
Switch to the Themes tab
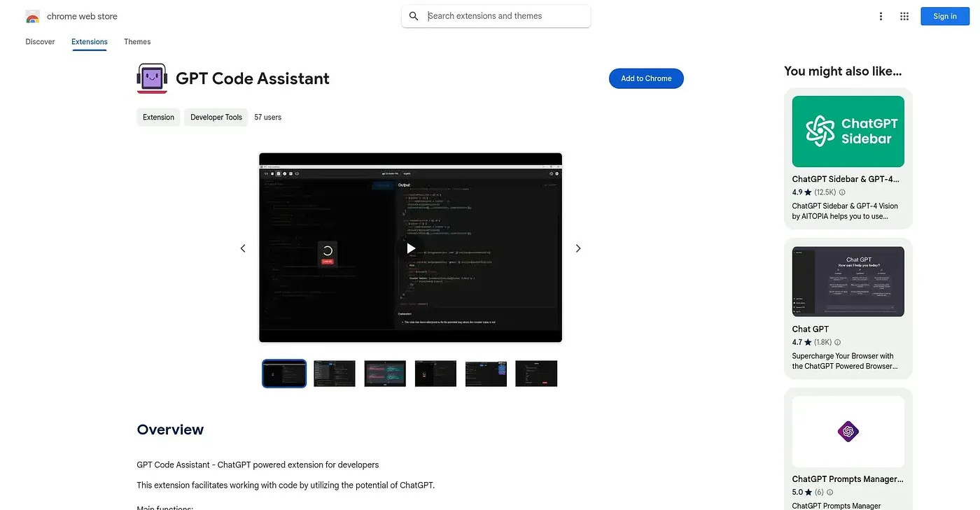point(137,42)
